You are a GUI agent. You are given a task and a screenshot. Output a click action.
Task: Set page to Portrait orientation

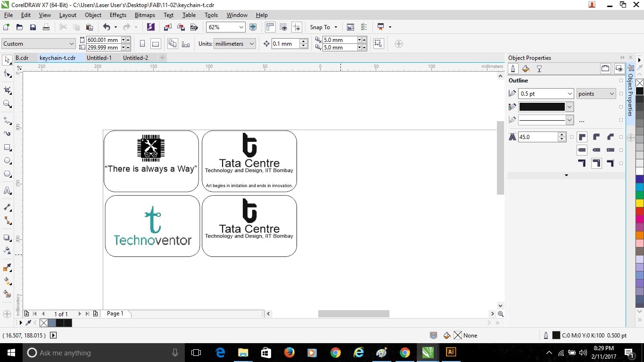(x=142, y=44)
